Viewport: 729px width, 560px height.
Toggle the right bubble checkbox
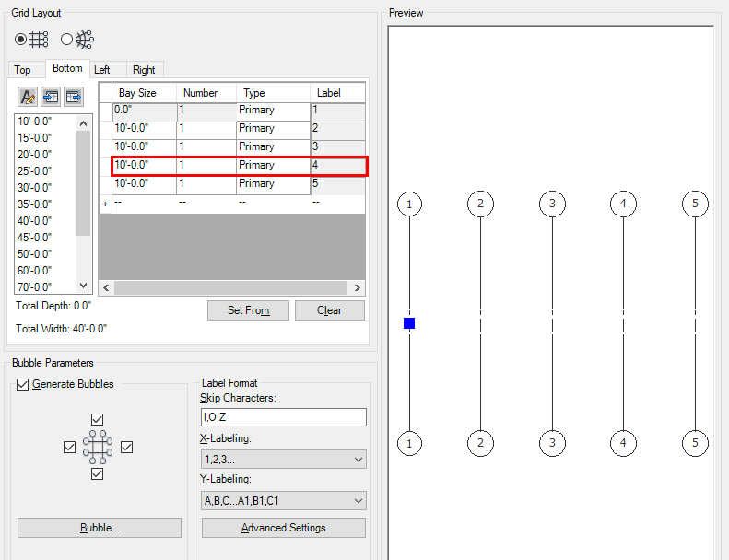126,447
